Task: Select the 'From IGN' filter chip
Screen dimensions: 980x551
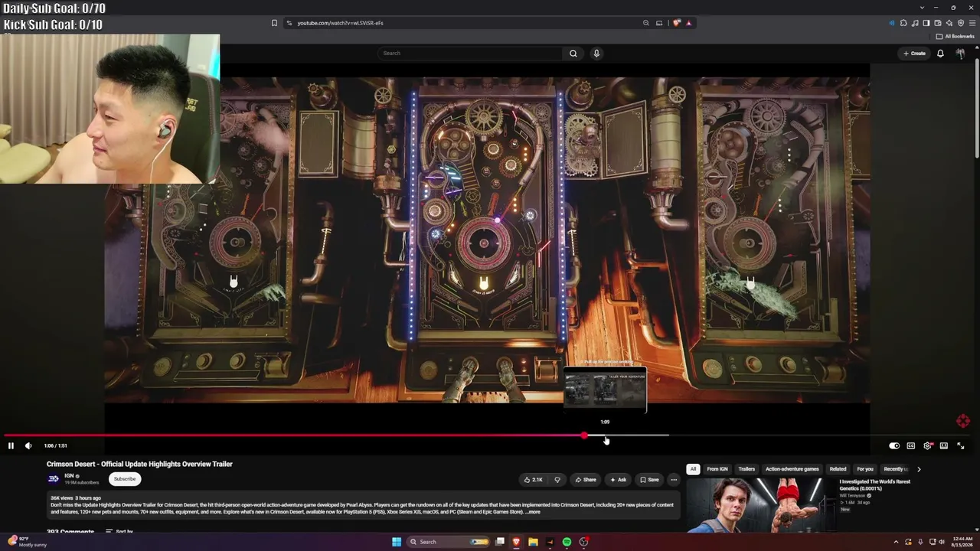Action: (717, 469)
